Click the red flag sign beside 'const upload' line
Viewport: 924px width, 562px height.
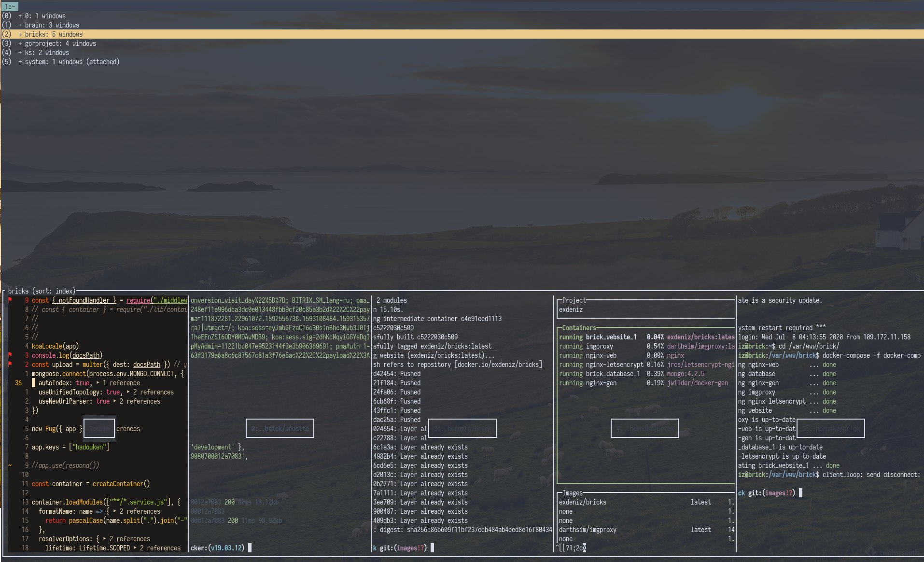pos(10,365)
